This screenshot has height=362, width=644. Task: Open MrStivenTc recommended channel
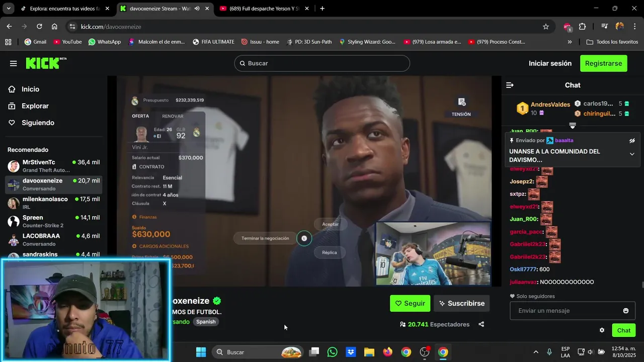[x=53, y=166]
